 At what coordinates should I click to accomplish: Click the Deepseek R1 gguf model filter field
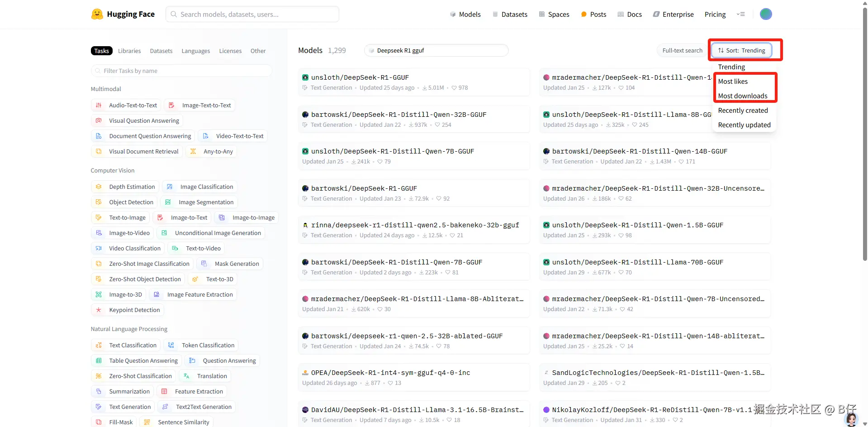click(x=436, y=50)
